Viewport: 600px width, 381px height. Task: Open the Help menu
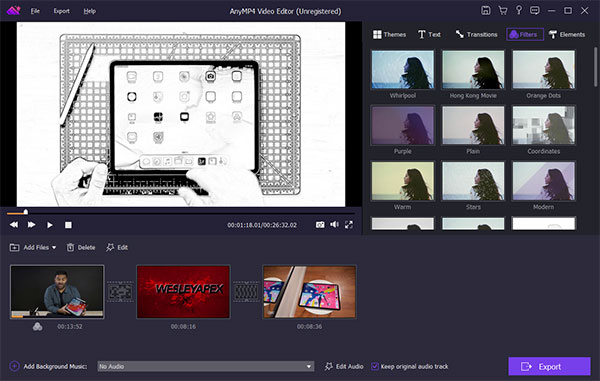pos(90,11)
